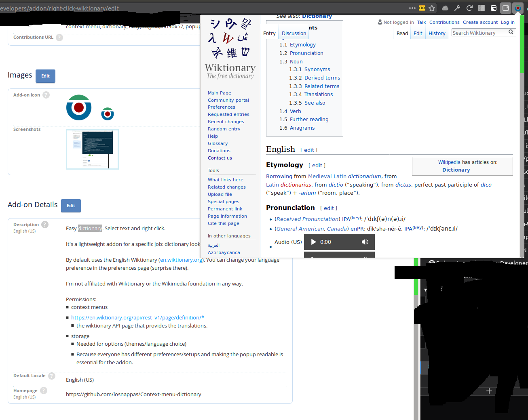Open the wrench developer tools icon
This screenshot has height=420, width=528.
(x=457, y=8)
